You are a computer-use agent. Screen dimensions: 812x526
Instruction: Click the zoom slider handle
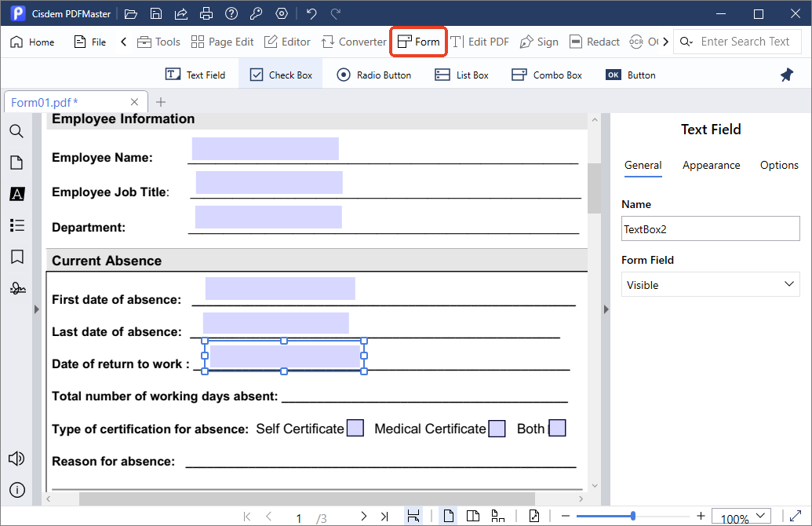[633, 516]
